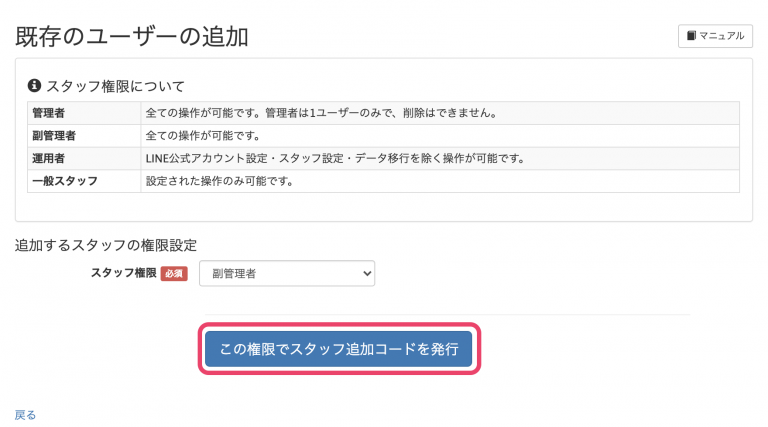Click the 追加するスタッフの権限設定 section heading
768x427 pixels.
tap(106, 245)
